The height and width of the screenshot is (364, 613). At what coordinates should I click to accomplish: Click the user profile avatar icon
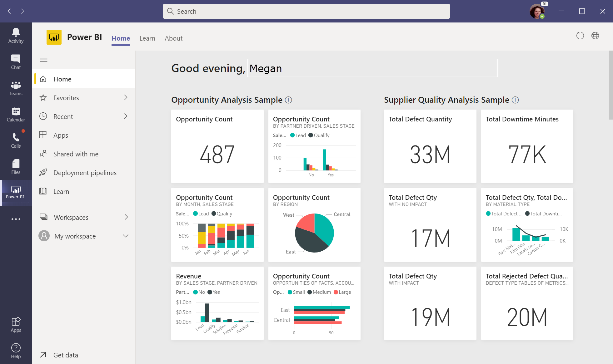point(537,11)
